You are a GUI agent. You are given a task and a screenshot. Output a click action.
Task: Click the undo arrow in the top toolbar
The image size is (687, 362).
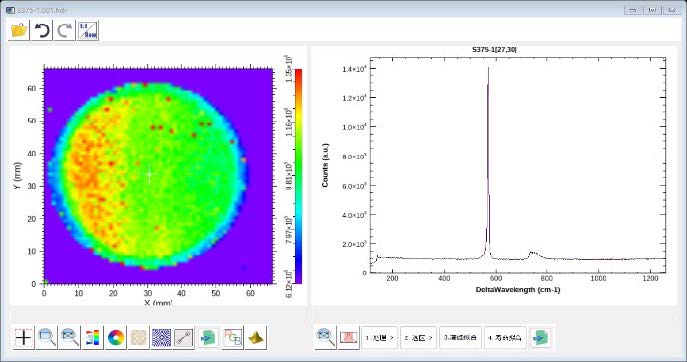click(42, 31)
